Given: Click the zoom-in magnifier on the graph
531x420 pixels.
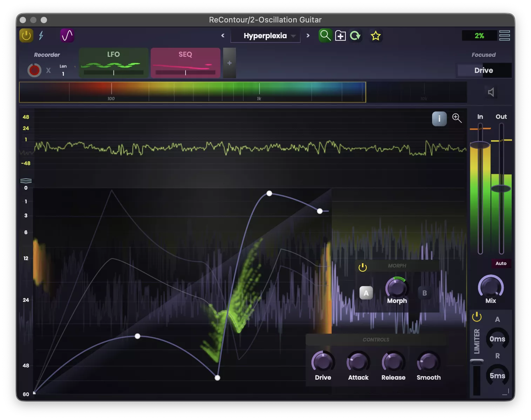Looking at the screenshot, I should (457, 118).
